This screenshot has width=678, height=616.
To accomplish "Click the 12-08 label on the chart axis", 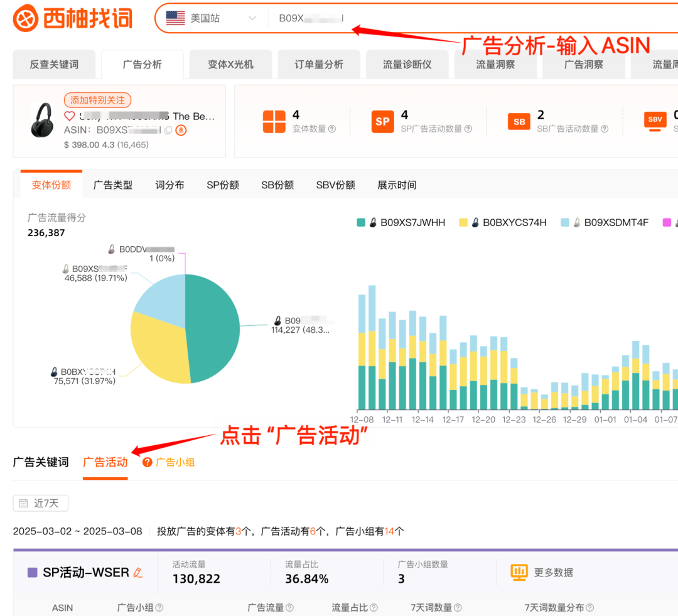I will pos(362,419).
